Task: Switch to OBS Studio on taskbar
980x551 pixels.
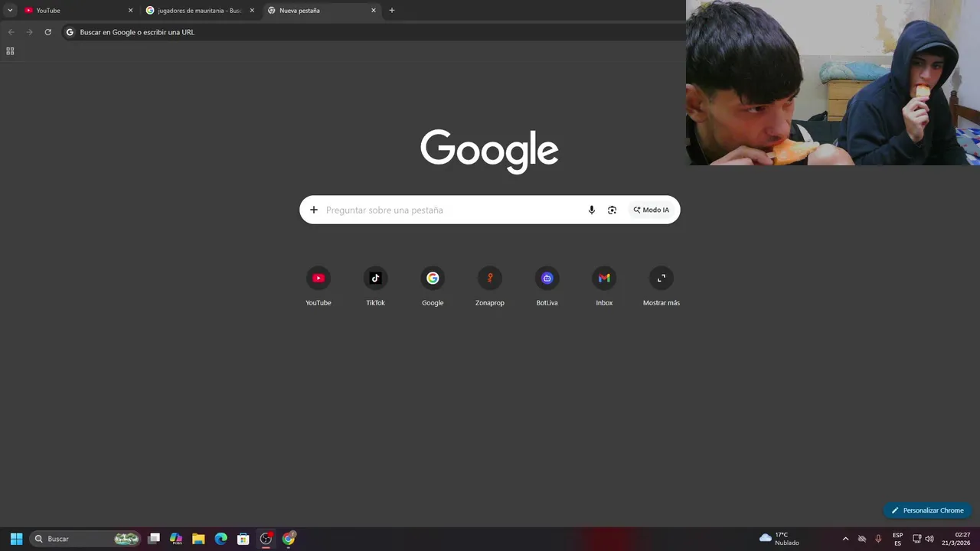Action: [x=266, y=539]
